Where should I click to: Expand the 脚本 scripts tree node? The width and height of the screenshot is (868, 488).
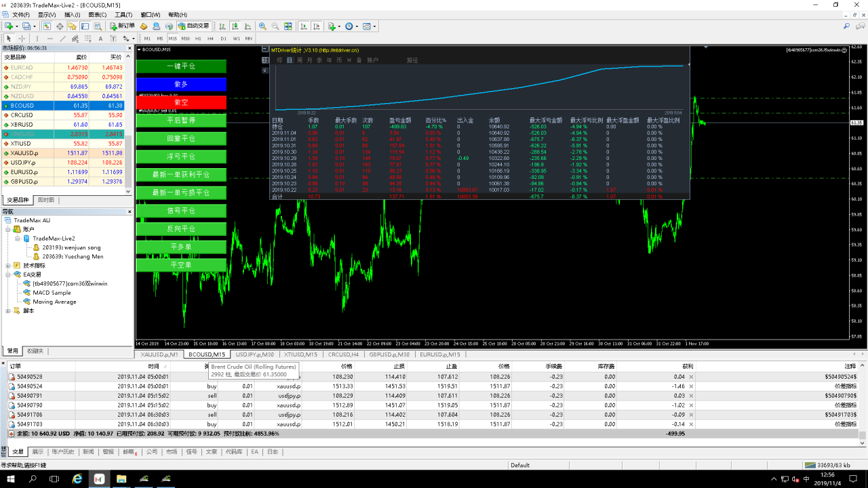8,311
